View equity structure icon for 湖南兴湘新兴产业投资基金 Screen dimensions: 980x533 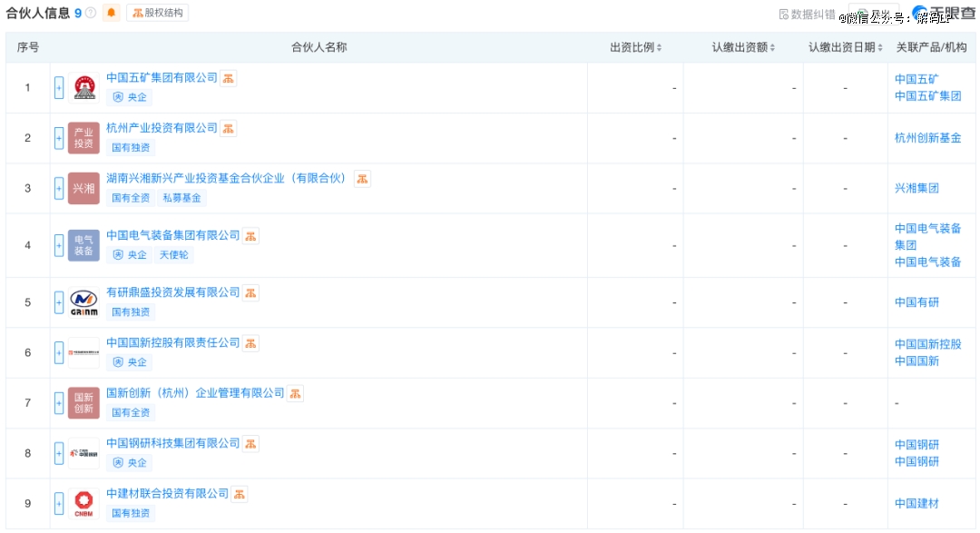362,179
